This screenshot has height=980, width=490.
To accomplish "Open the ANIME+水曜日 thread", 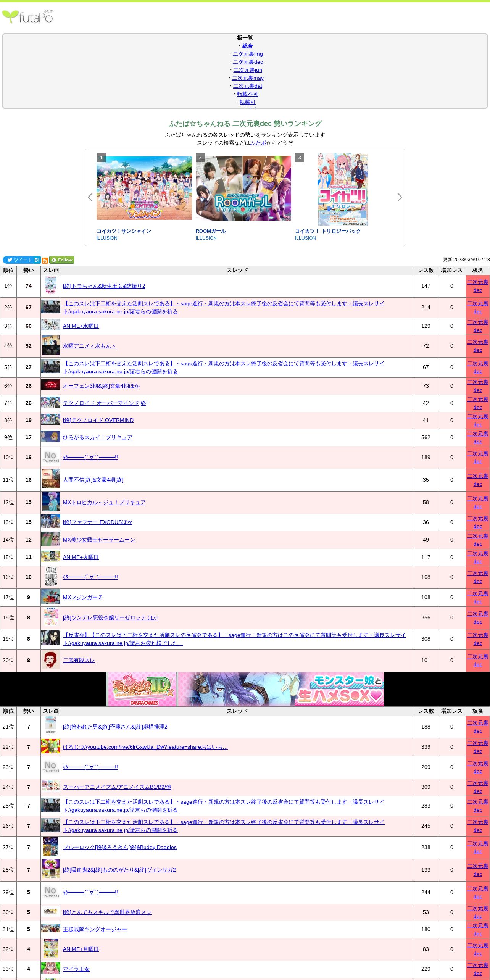I will [81, 326].
